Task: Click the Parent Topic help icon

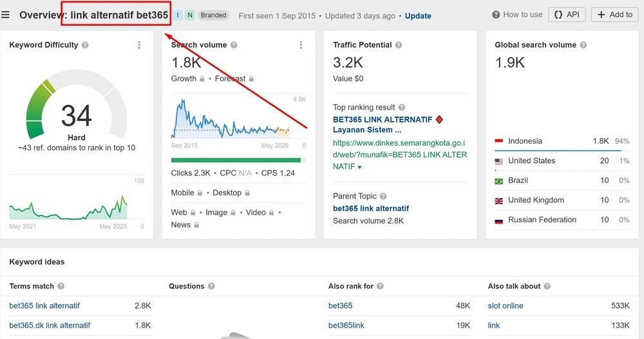Action: coord(383,196)
